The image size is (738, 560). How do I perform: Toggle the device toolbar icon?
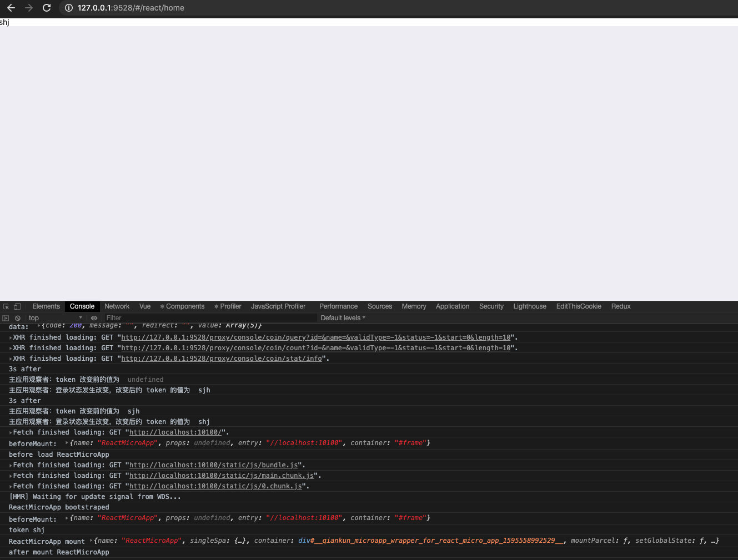(17, 306)
